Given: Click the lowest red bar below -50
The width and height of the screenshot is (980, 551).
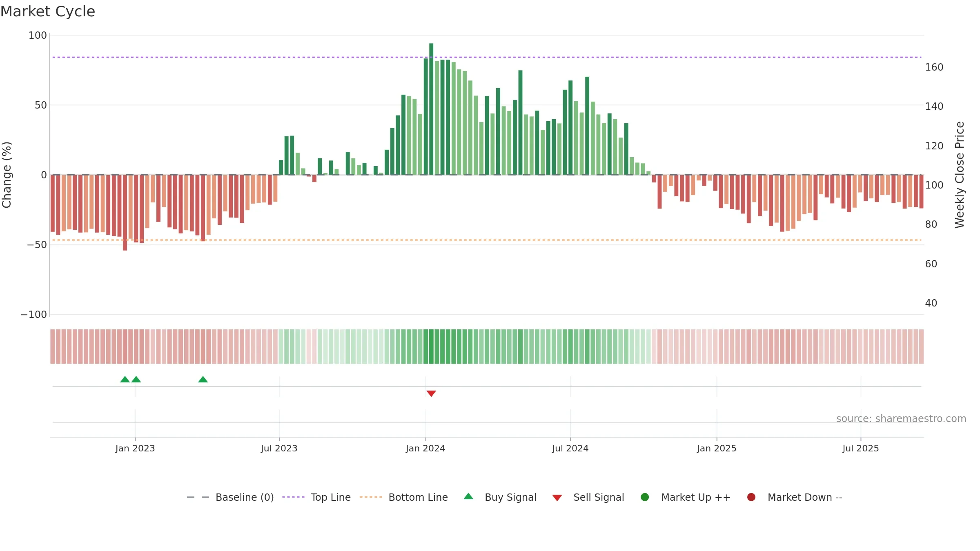Looking at the screenshot, I should pyautogui.click(x=125, y=213).
